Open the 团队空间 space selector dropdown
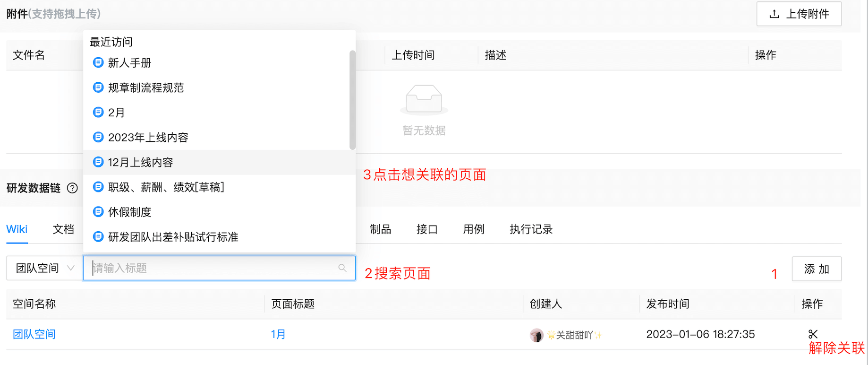Image resolution: width=868 pixels, height=365 pixels. tap(43, 268)
